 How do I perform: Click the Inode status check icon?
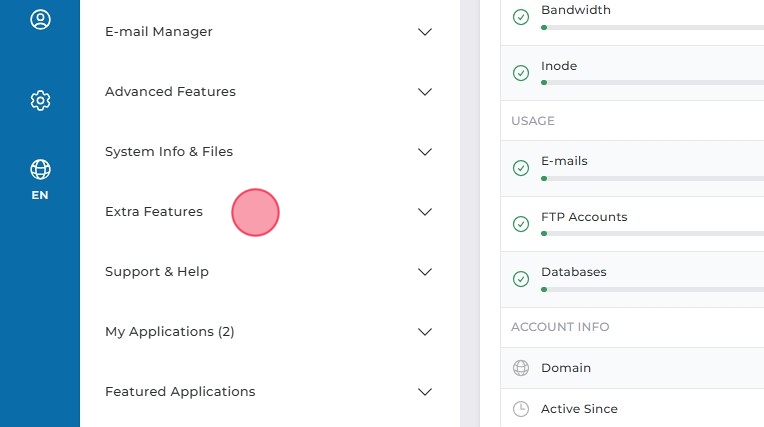tap(520, 73)
